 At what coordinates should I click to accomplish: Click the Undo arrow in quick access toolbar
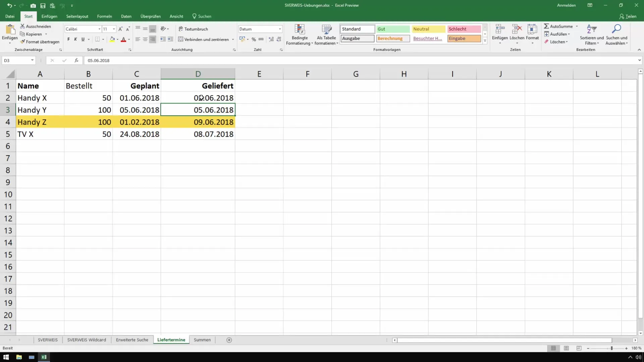[x=9, y=6]
